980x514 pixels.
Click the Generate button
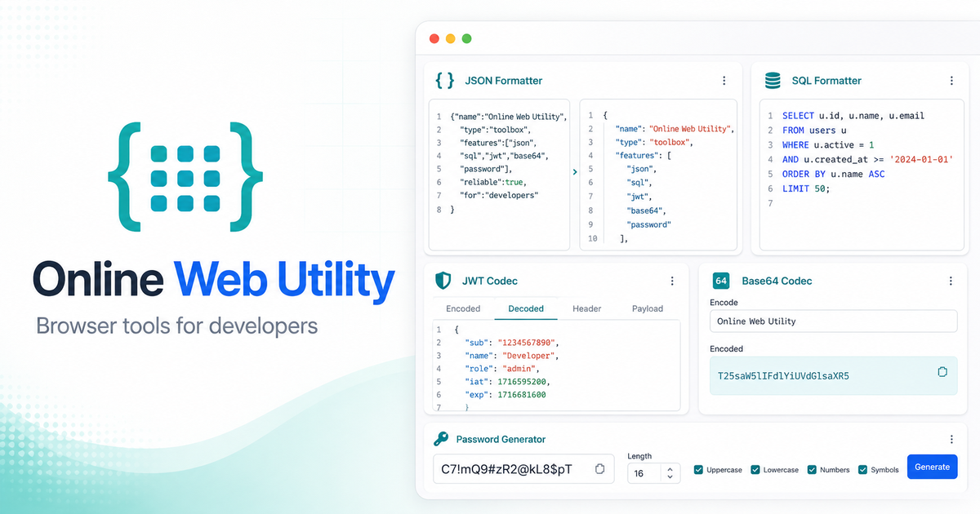tap(932, 467)
